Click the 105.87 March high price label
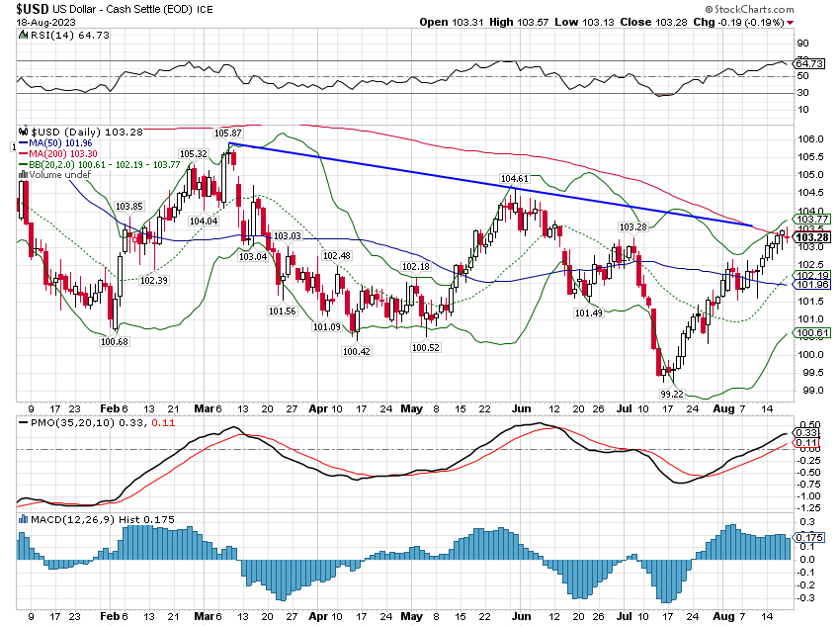 click(x=227, y=133)
